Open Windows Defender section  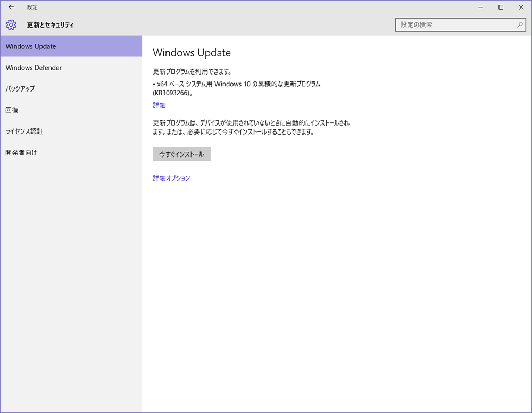[71, 68]
